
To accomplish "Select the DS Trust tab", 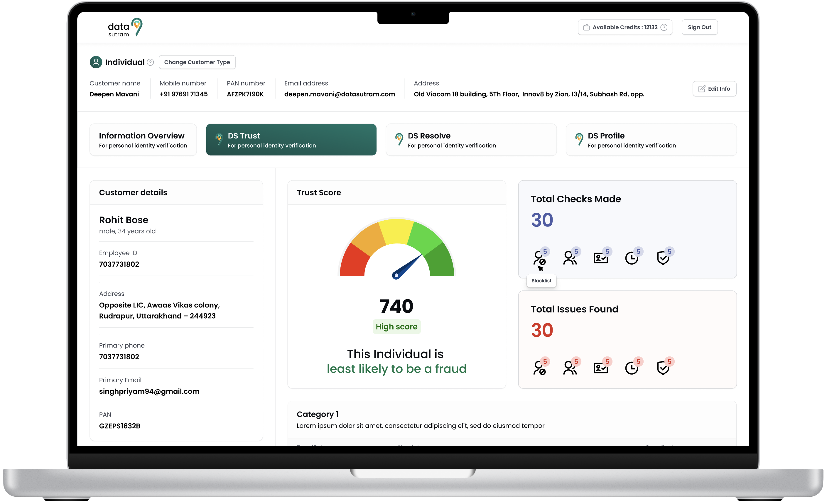I will click(291, 140).
